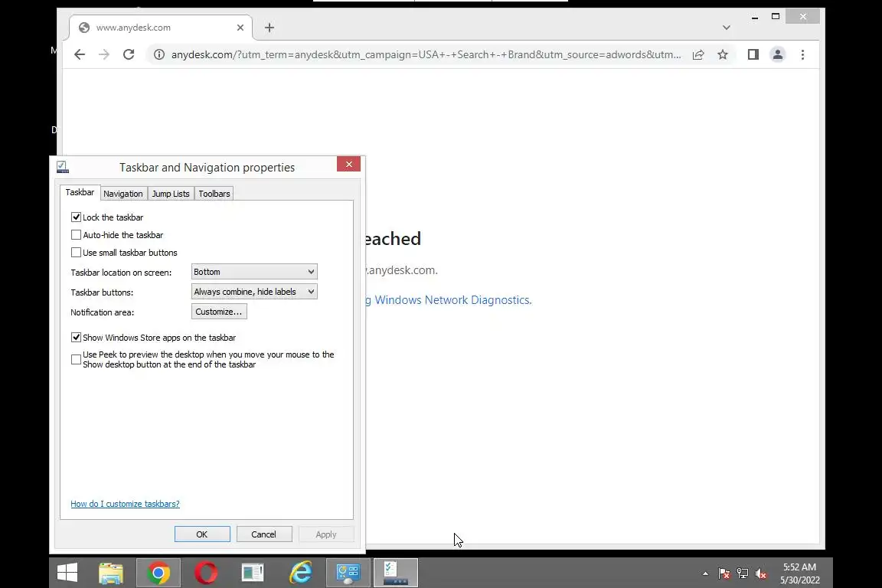Open Taskbar buttons combine dropdown
Viewport: 882px width, 588px height.
(254, 292)
